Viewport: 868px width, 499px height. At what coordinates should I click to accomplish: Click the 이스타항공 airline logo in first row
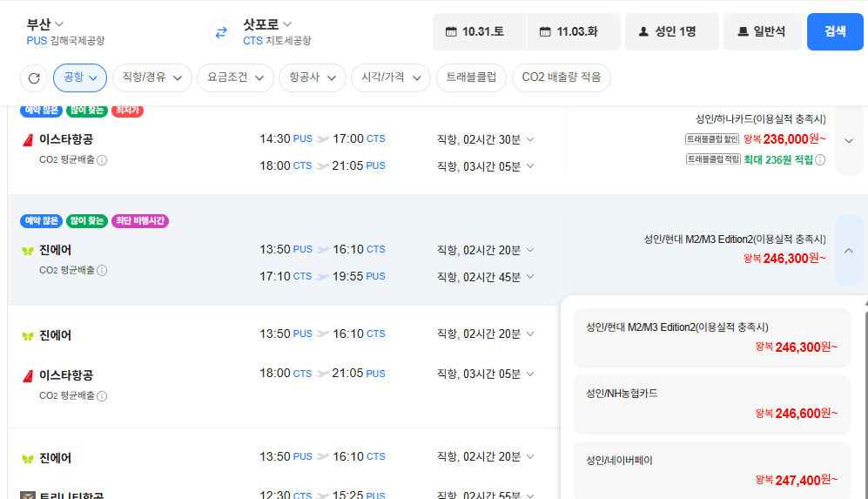click(x=28, y=140)
